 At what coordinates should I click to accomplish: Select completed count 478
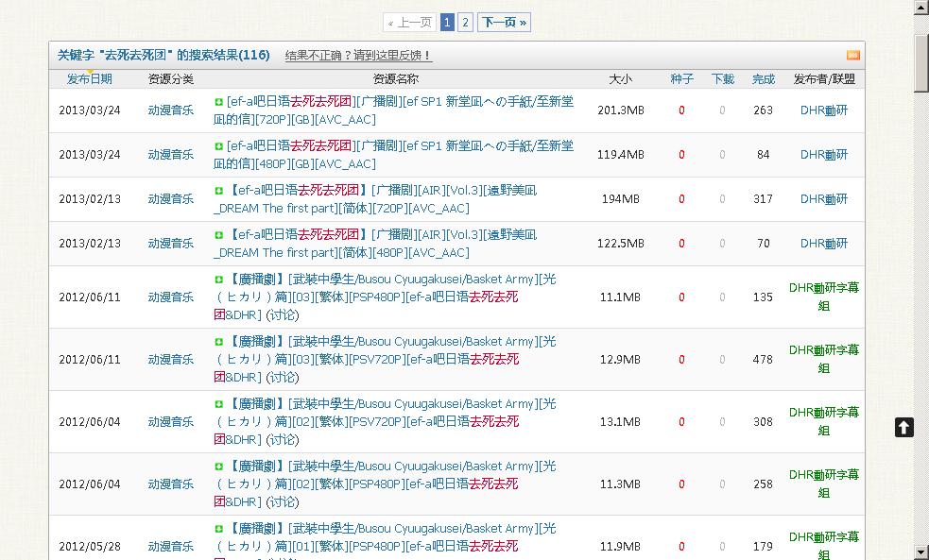pyautogui.click(x=763, y=359)
